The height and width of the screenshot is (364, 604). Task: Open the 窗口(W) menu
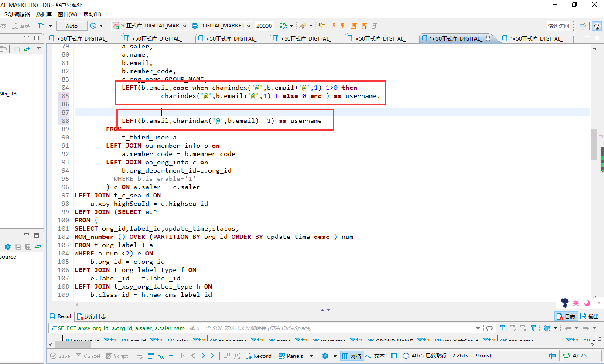(x=67, y=14)
